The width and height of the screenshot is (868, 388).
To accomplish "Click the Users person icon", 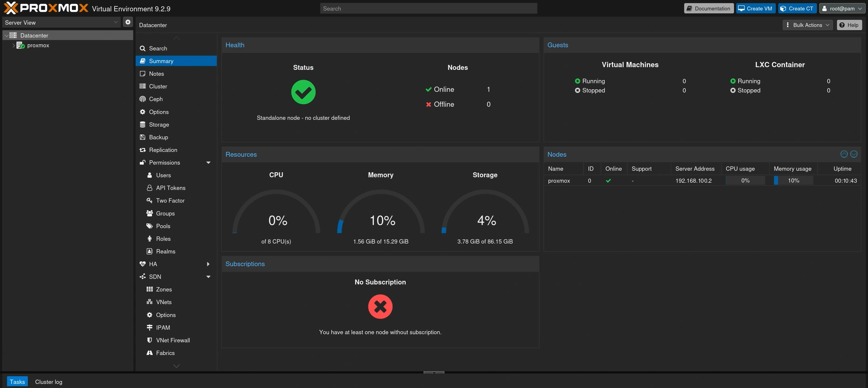I will 150,175.
